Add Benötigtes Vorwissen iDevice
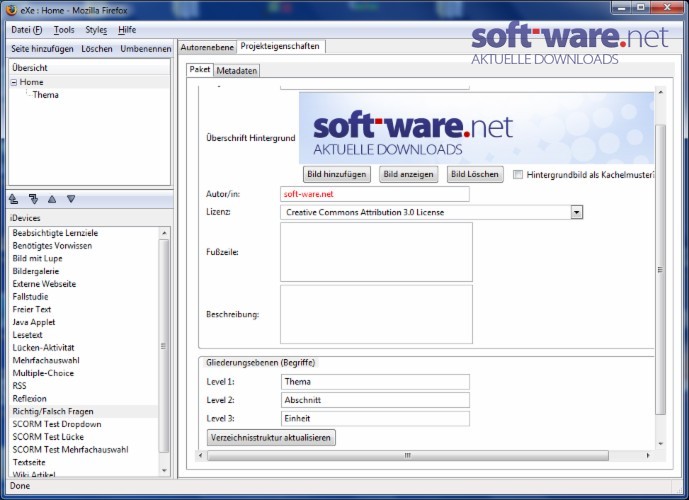Screen dimensions: 689x500 52,246
